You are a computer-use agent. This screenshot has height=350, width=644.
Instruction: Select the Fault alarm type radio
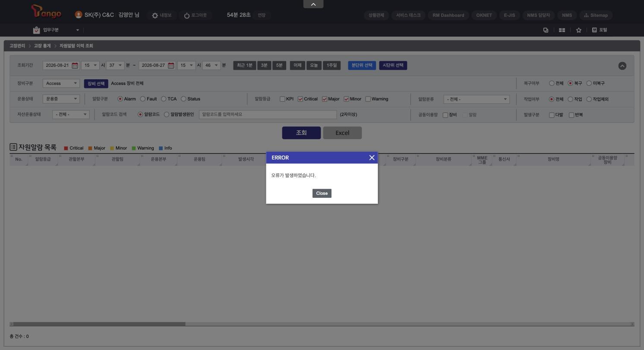[x=142, y=99]
